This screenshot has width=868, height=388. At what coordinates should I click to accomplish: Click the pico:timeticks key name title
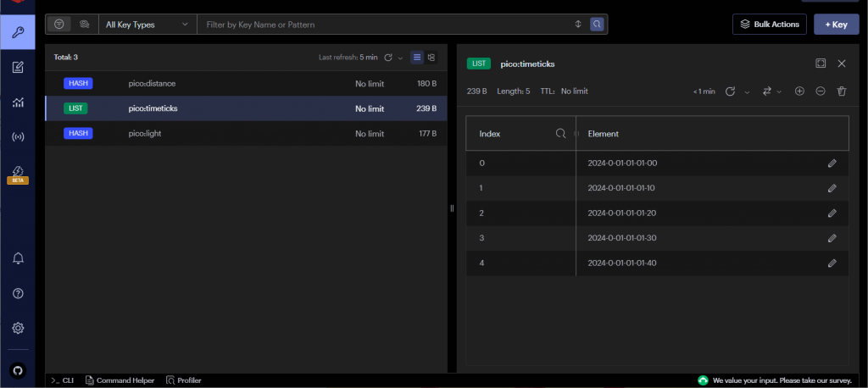(527, 64)
